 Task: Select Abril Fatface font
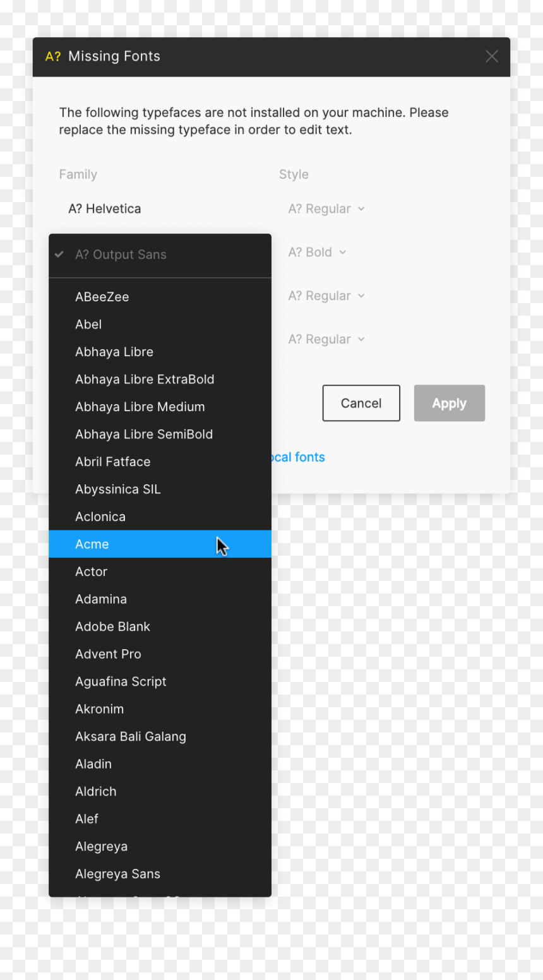click(160, 462)
